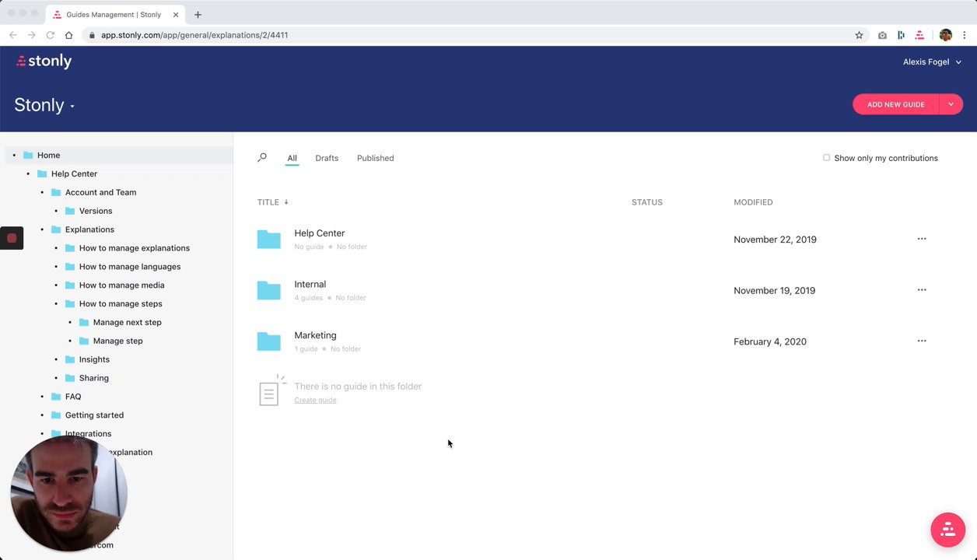Select the Guides Management browser tab

coord(114,15)
